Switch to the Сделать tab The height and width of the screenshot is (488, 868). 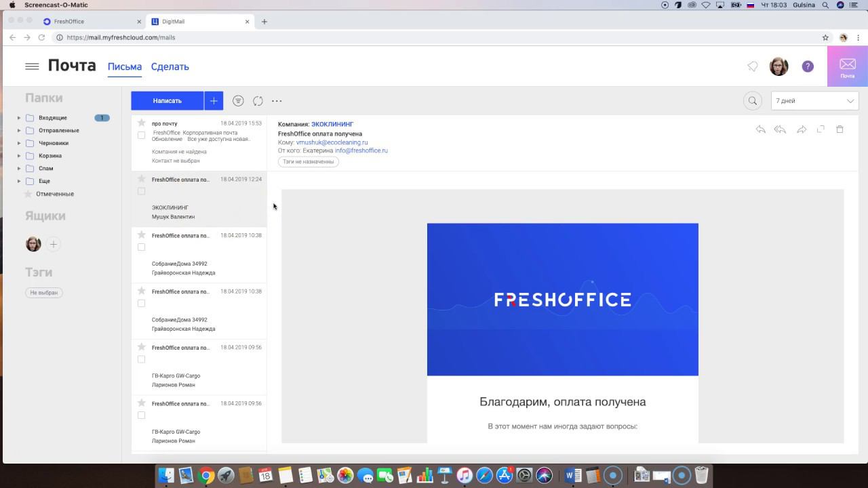[x=170, y=66]
